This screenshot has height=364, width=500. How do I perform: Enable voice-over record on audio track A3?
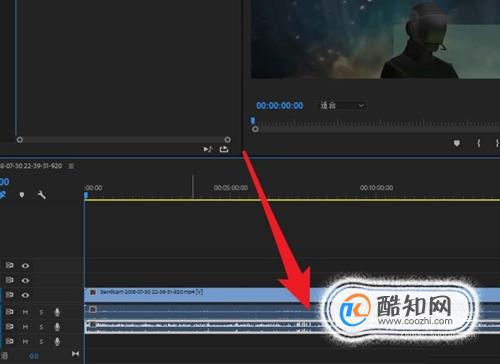coord(57,341)
